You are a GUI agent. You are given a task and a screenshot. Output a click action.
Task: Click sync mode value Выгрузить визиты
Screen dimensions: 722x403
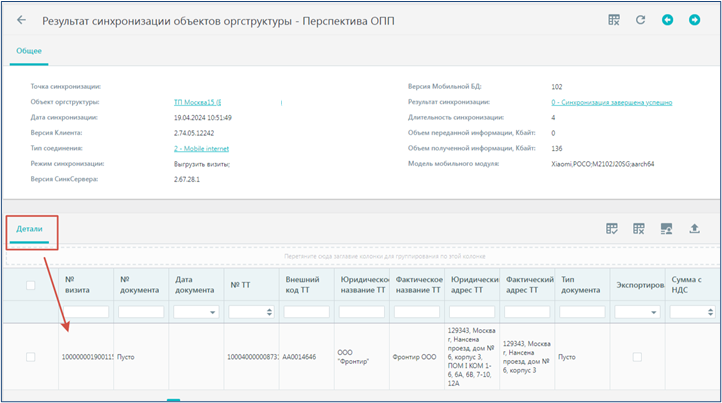click(202, 164)
